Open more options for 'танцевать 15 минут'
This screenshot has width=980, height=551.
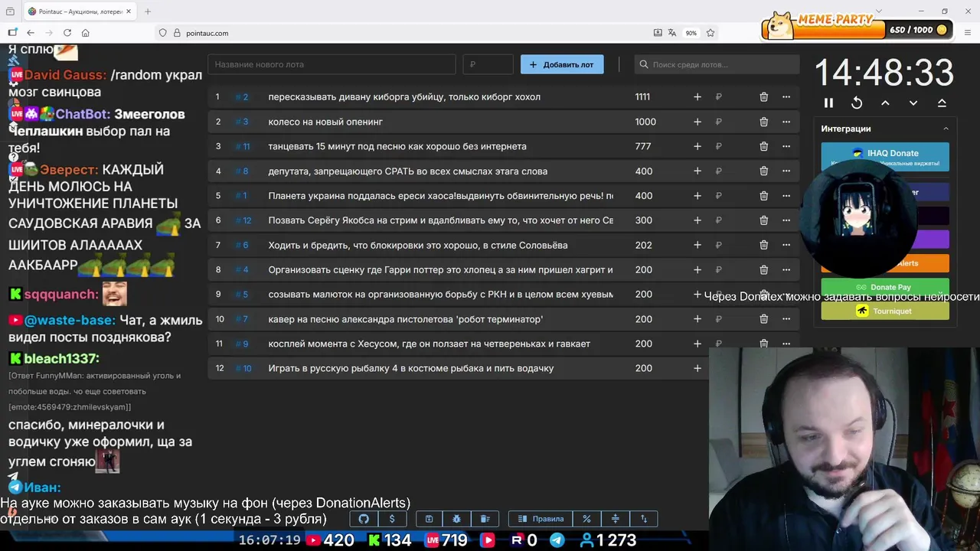[x=786, y=146]
